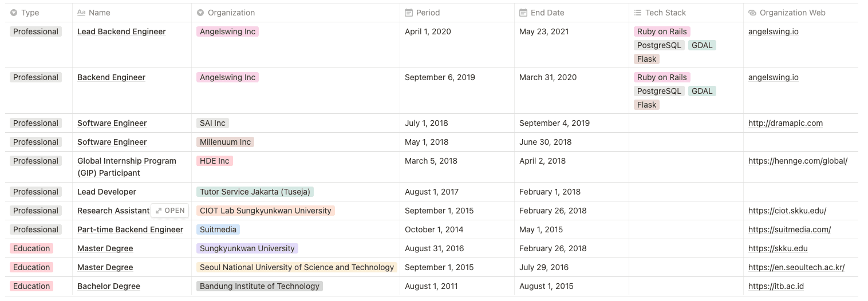This screenshot has width=868, height=301.
Task: Click the pink Ruby on Rails tag in first row
Action: click(661, 31)
